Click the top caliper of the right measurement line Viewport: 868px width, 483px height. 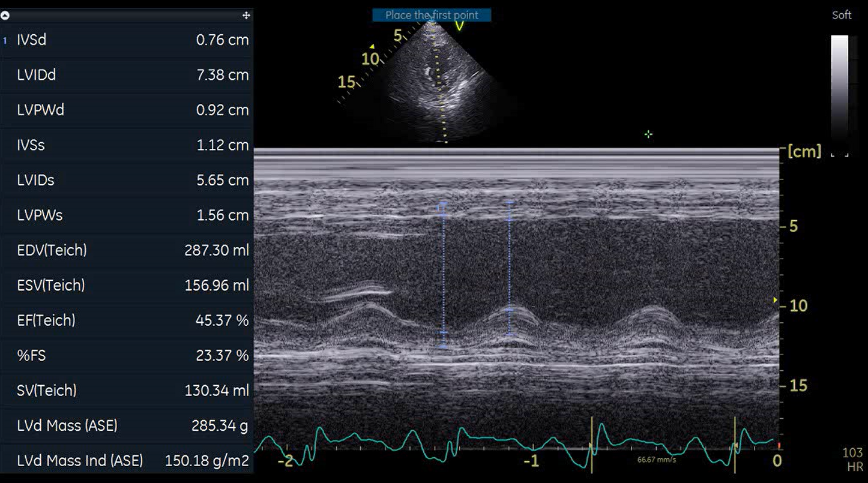click(x=509, y=204)
